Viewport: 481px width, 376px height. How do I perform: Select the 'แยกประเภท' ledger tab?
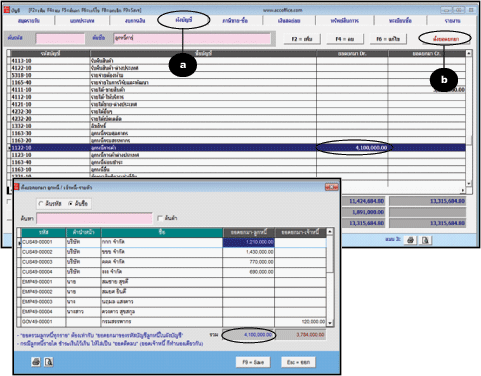82,21
